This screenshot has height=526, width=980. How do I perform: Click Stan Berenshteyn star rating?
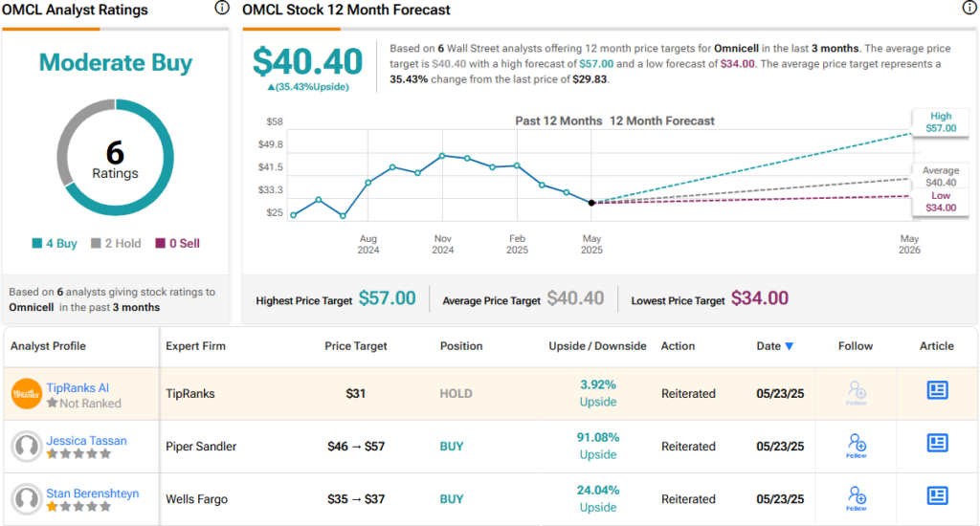click(78, 507)
